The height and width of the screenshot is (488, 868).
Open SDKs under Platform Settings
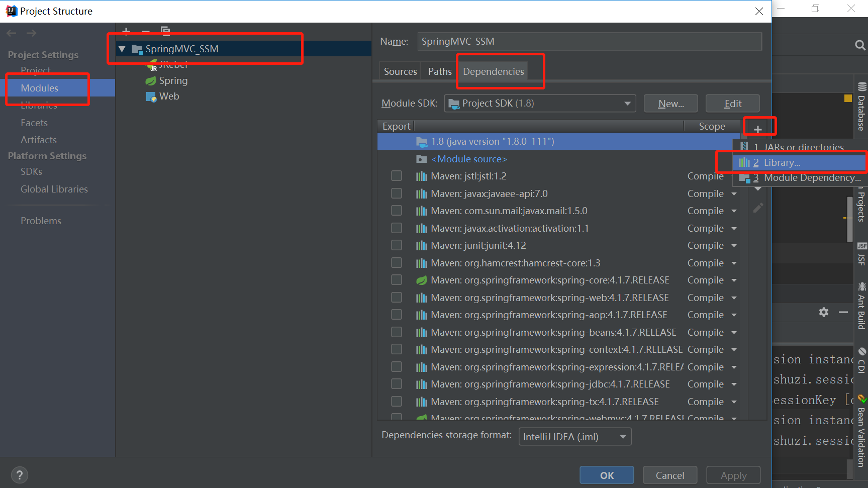pos(31,171)
